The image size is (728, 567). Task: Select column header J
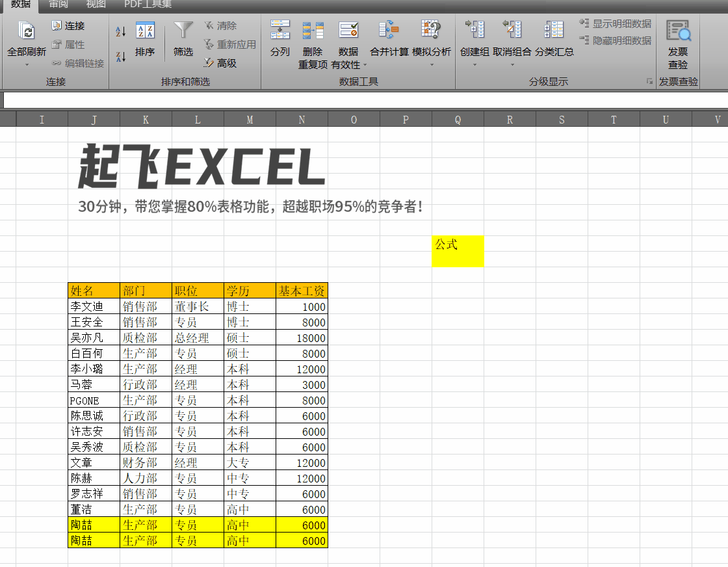point(94,120)
